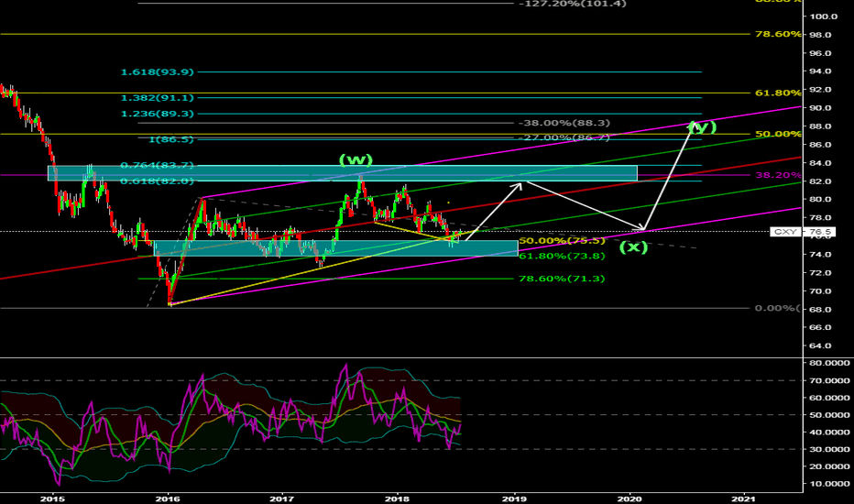Select 10.0000 on the indicator scale
854x504 pixels.
pyautogui.click(x=829, y=484)
